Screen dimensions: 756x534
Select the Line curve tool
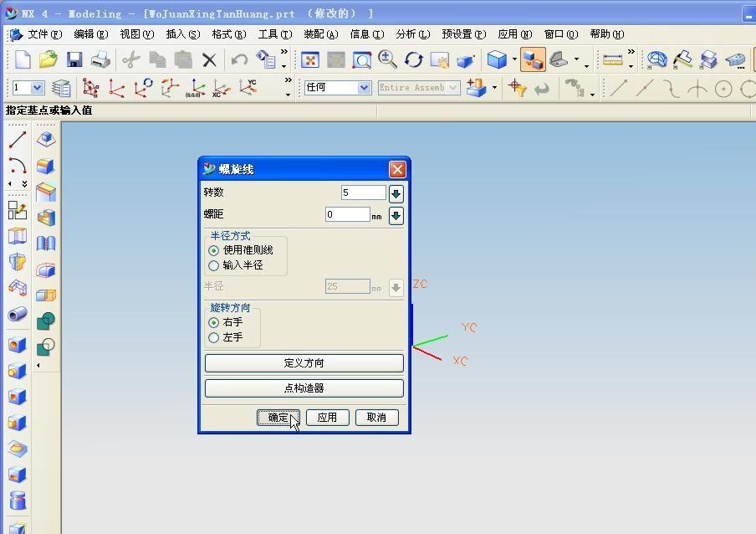click(17, 139)
